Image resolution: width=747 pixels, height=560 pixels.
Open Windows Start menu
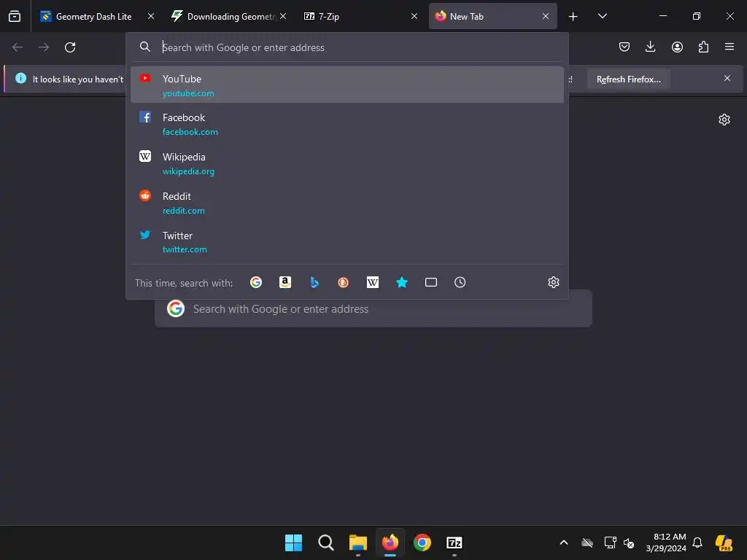pos(293,542)
